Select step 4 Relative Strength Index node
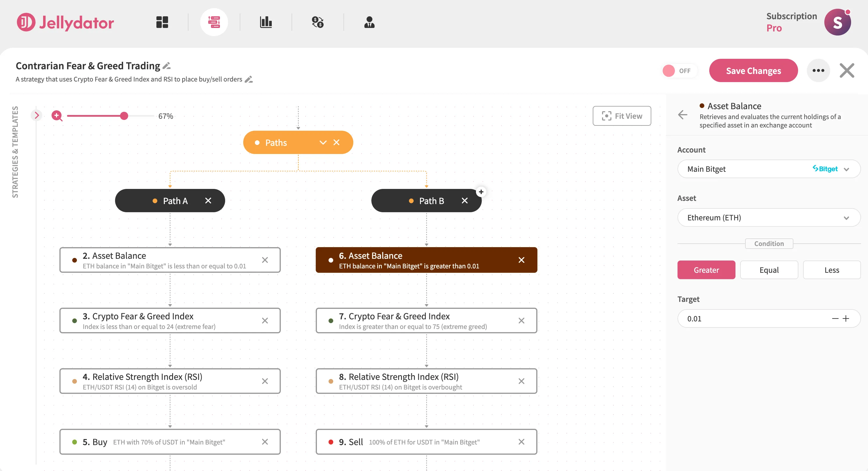Screen dimensions: 868x471 (x=170, y=381)
